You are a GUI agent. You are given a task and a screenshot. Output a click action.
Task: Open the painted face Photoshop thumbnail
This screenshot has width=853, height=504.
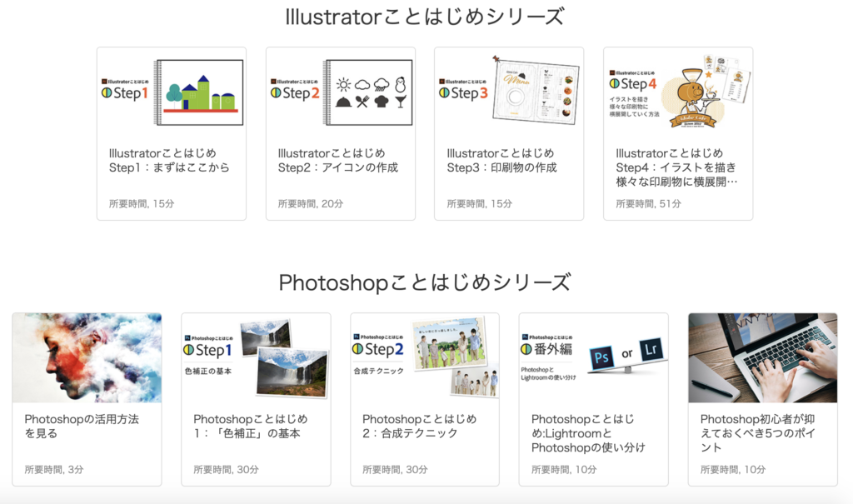[x=87, y=357]
